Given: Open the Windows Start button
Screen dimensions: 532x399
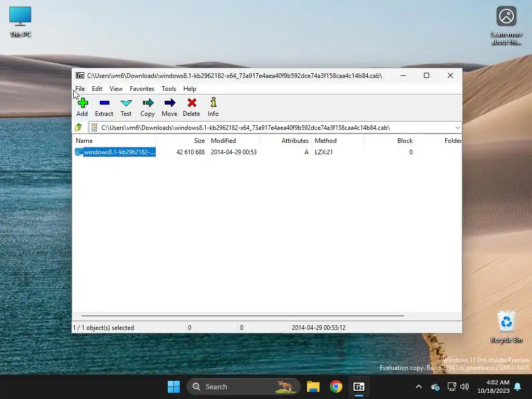Looking at the screenshot, I should [174, 387].
